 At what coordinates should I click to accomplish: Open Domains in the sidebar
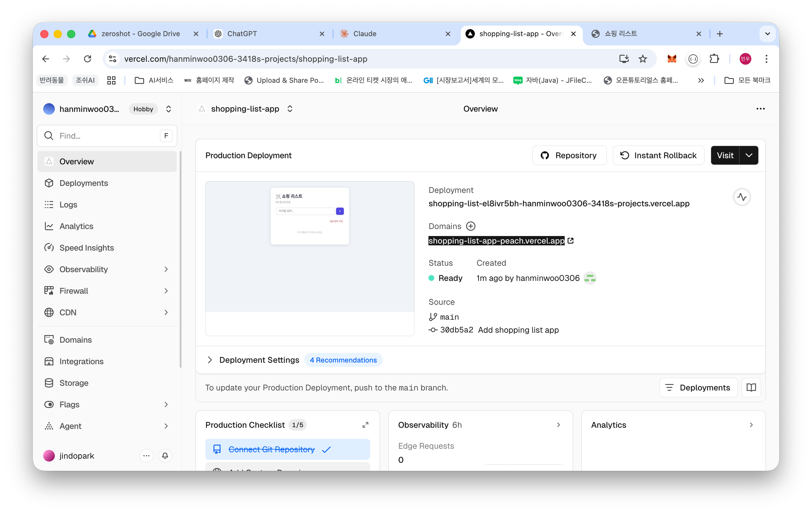(107, 339)
